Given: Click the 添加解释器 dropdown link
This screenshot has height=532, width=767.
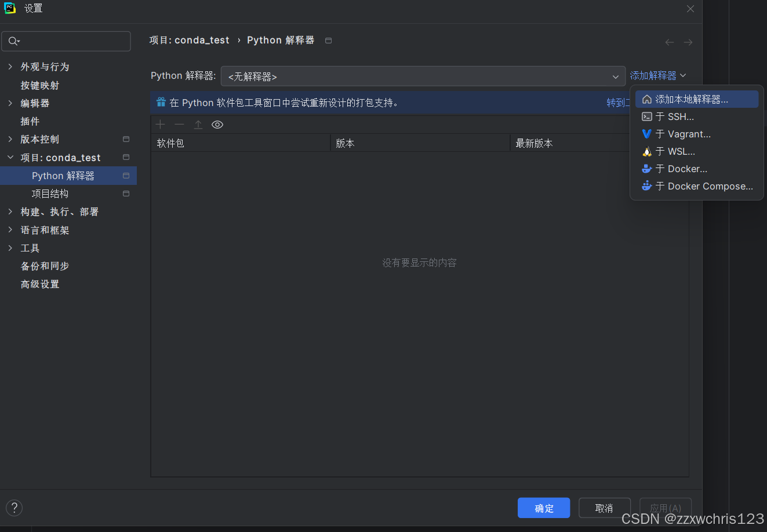Looking at the screenshot, I should [x=658, y=76].
